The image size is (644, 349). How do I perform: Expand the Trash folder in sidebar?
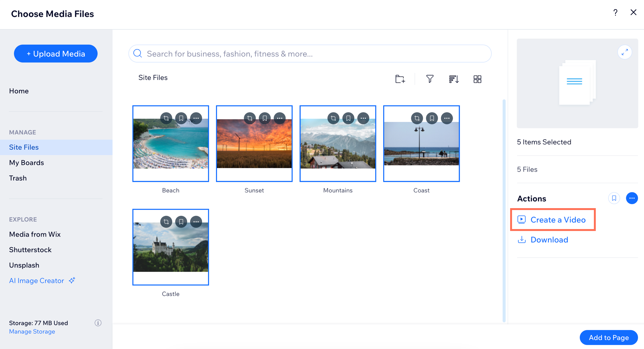pos(18,178)
